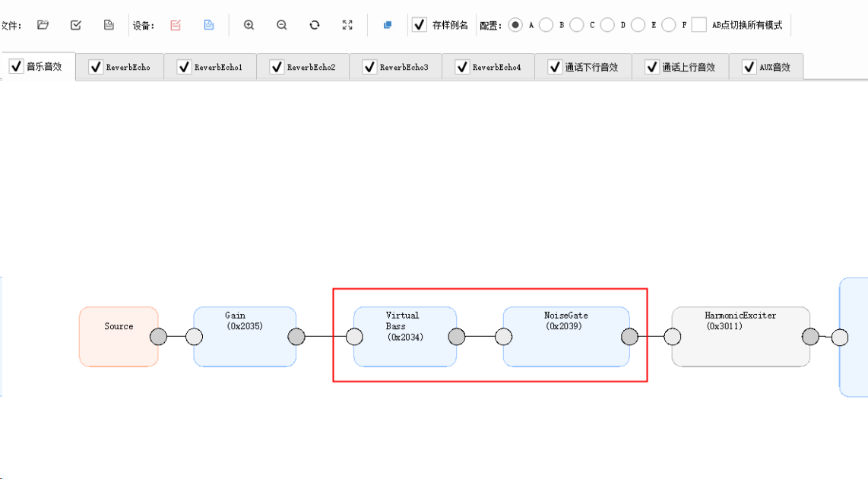Viewport: 868px width, 479px height.
Task: Select the Virtual Bass (0x2034) node
Action: tap(405, 337)
